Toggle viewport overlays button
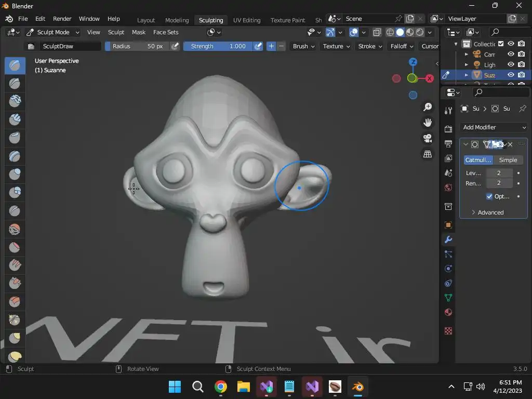Image resolution: width=532 pixels, height=399 pixels. [x=353, y=32]
